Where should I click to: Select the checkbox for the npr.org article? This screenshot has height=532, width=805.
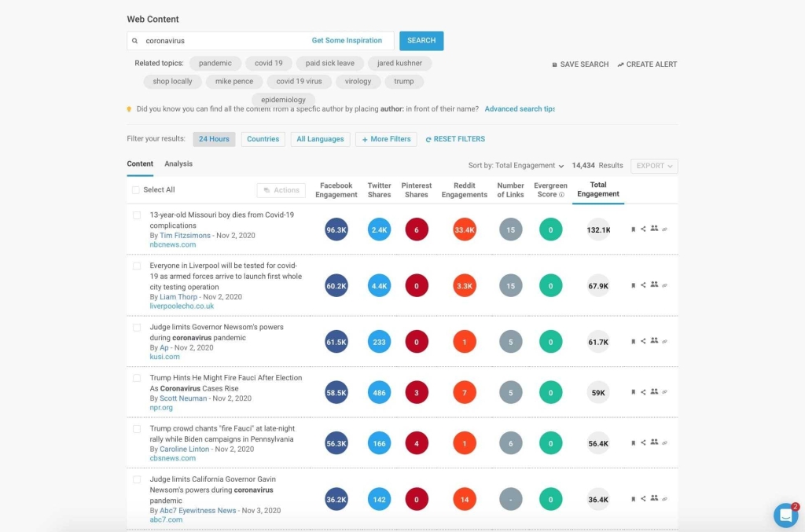coord(135,376)
